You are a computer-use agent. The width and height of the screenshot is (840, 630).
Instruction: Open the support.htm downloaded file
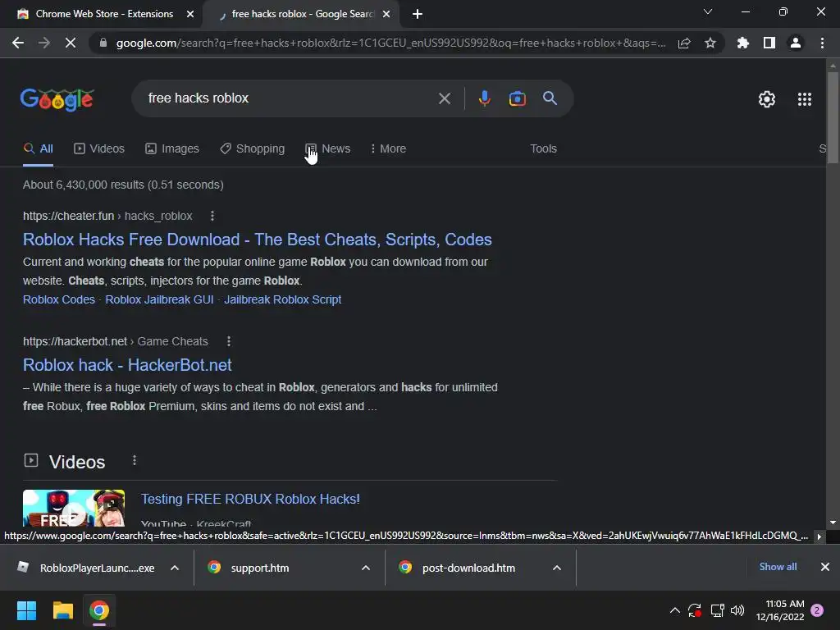249,568
